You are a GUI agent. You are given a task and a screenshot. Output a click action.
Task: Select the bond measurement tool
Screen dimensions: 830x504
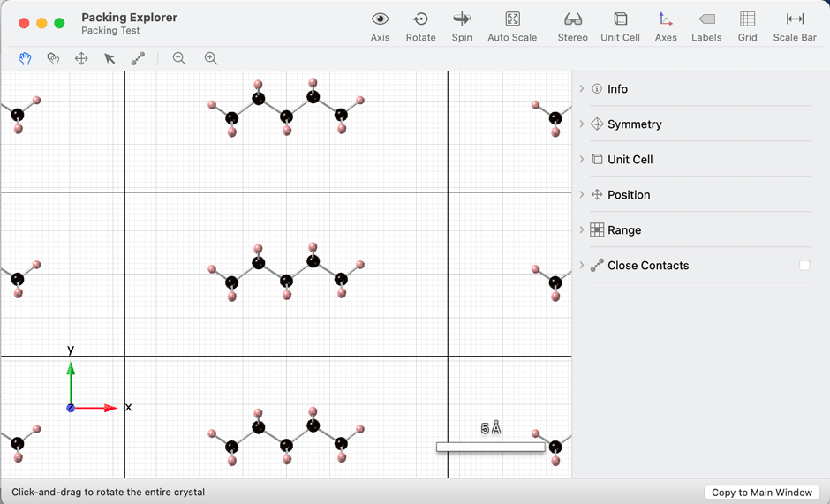click(x=138, y=58)
